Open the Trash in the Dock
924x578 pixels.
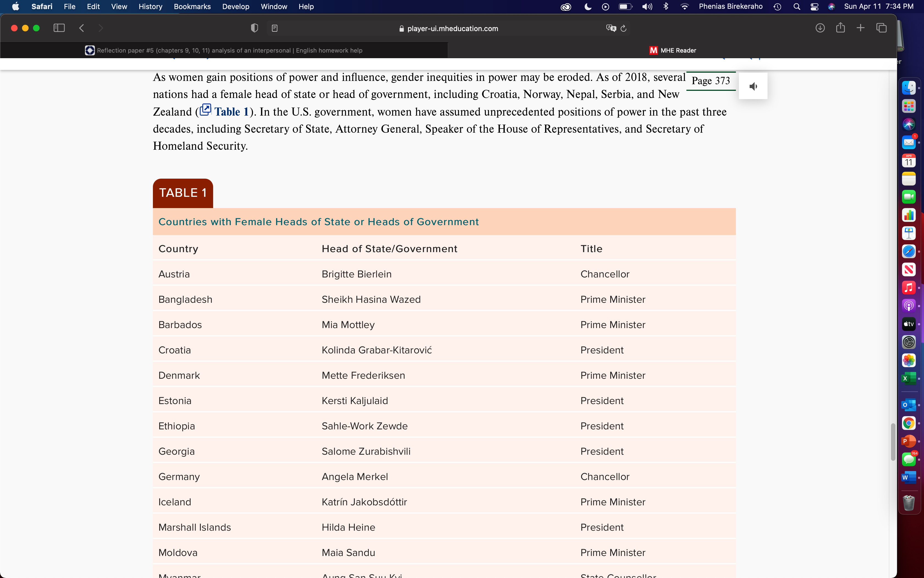click(909, 503)
